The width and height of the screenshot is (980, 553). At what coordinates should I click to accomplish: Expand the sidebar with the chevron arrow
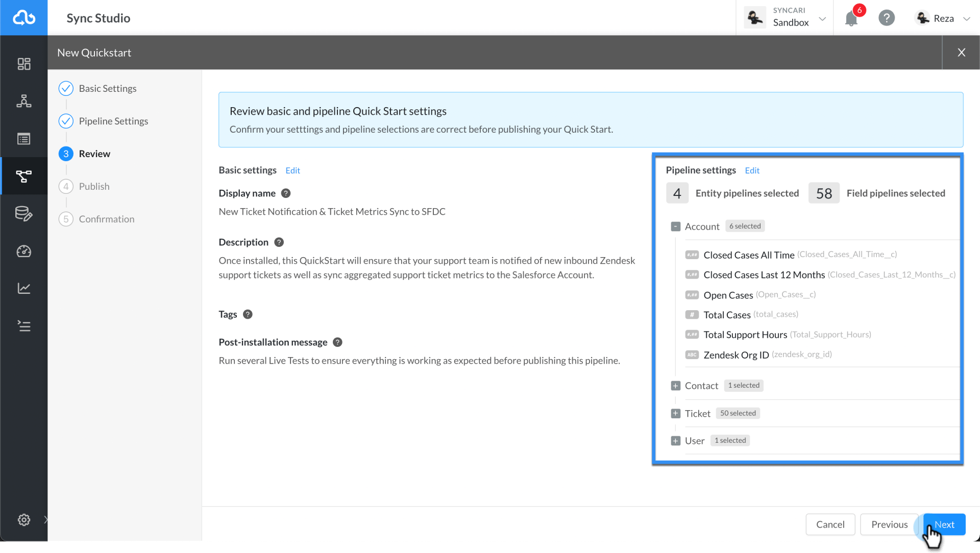(45, 519)
